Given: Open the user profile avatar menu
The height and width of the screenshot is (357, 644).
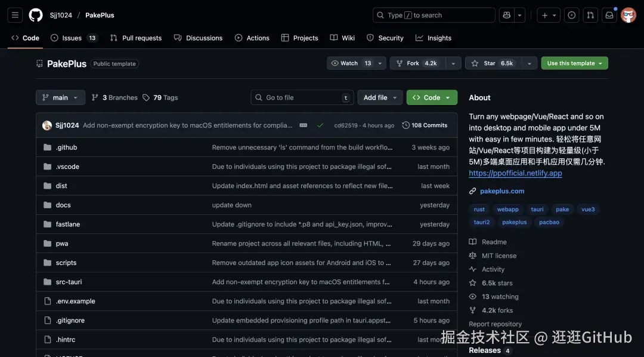Looking at the screenshot, I should click(x=628, y=15).
